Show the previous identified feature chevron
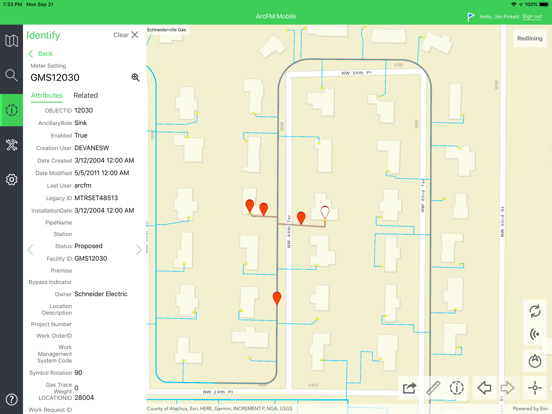This screenshot has height=414, width=552. pos(31,250)
